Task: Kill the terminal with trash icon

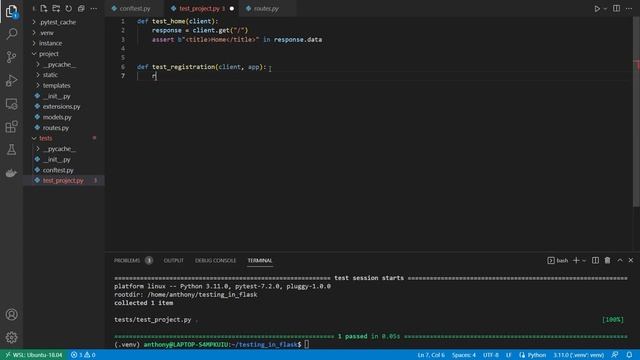Action: point(607,260)
